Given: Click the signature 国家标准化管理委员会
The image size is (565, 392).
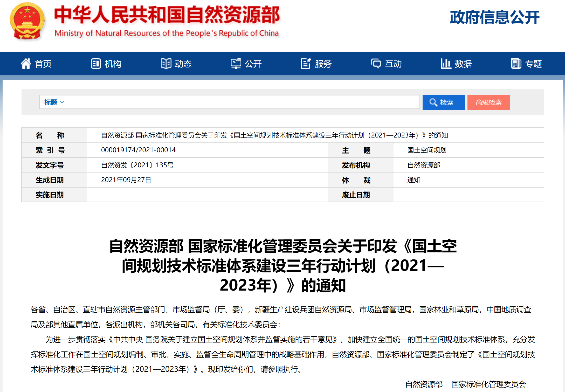Looking at the screenshot, I should click(x=489, y=384).
